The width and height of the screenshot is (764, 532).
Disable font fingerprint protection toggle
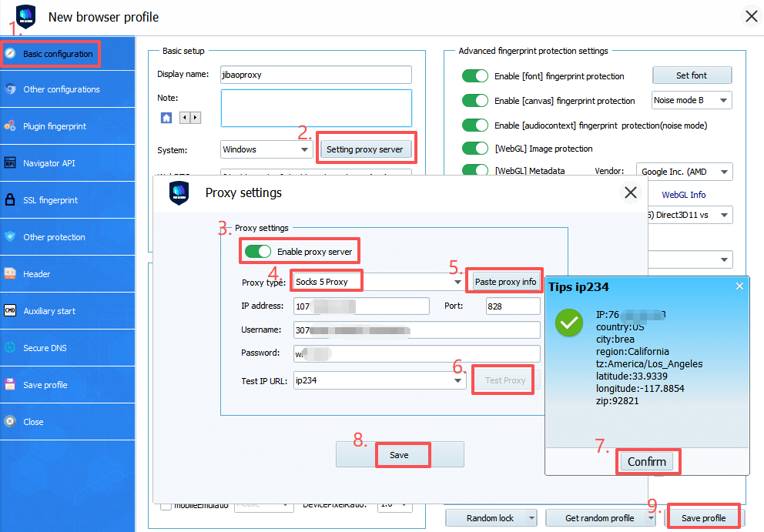point(475,75)
